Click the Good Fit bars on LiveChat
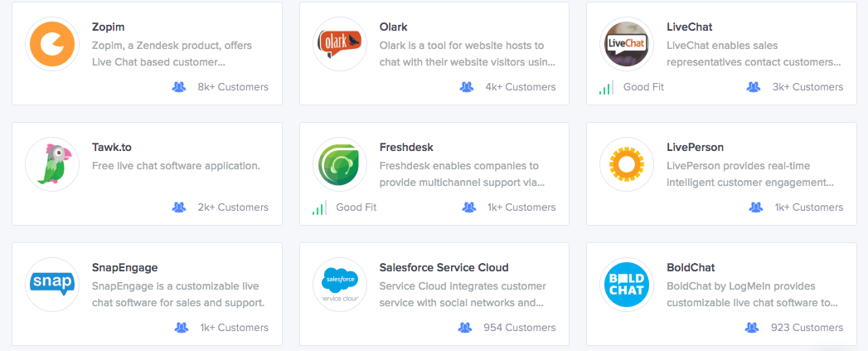The height and width of the screenshot is (351, 868). pyautogui.click(x=605, y=88)
